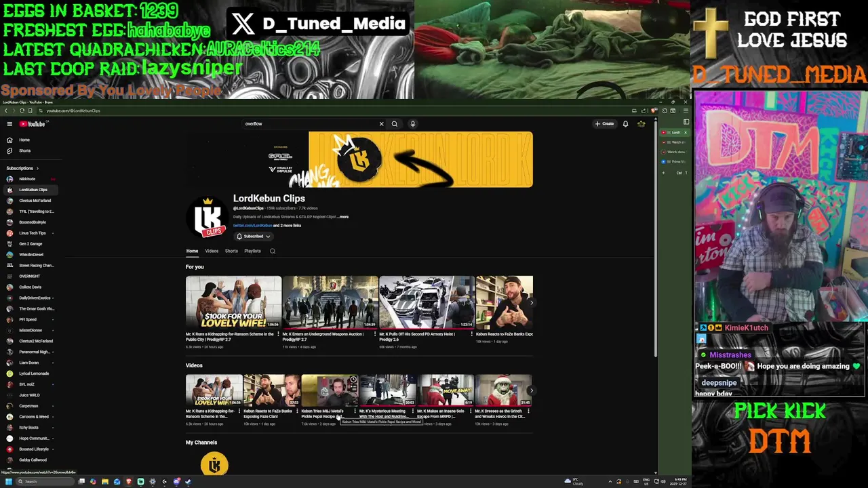Select Linus Tech Tips in subscriptions
This screenshot has width=868, height=488.
[x=31, y=233]
